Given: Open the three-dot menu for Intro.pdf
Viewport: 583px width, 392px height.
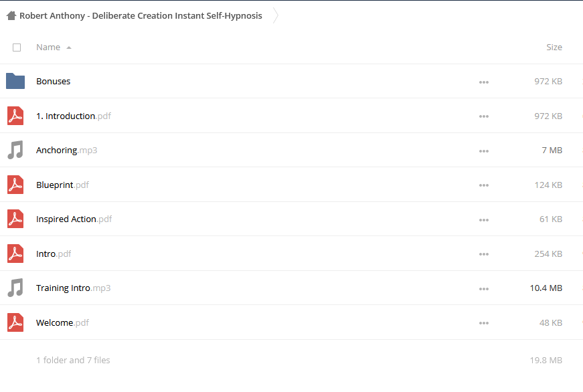Looking at the screenshot, I should point(484,254).
